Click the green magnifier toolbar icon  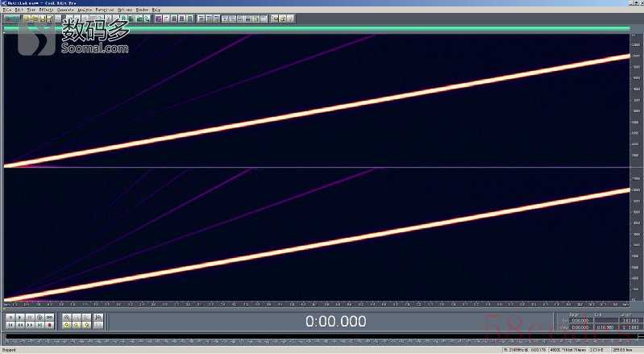tap(146, 19)
